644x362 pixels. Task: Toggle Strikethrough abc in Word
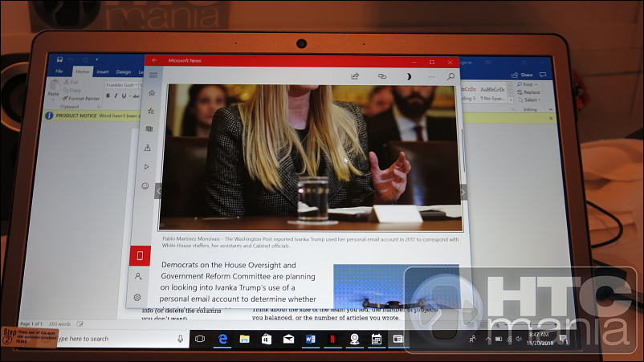click(136, 96)
